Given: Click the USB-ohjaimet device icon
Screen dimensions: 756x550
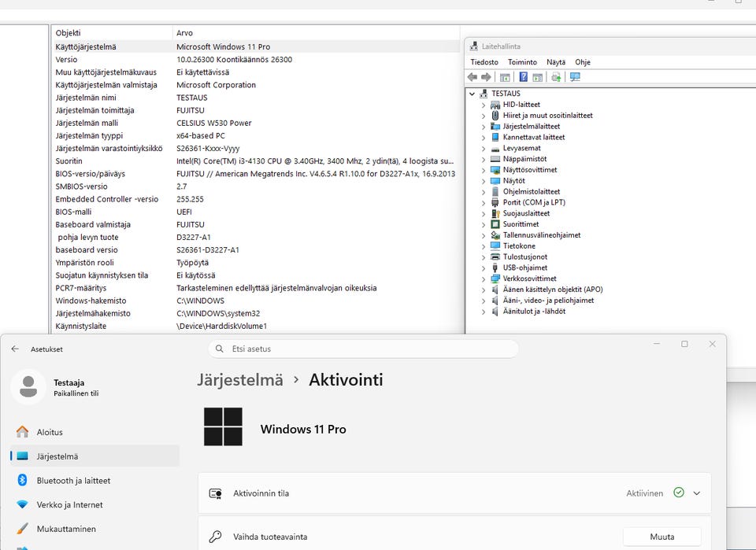Looking at the screenshot, I should 495,268.
